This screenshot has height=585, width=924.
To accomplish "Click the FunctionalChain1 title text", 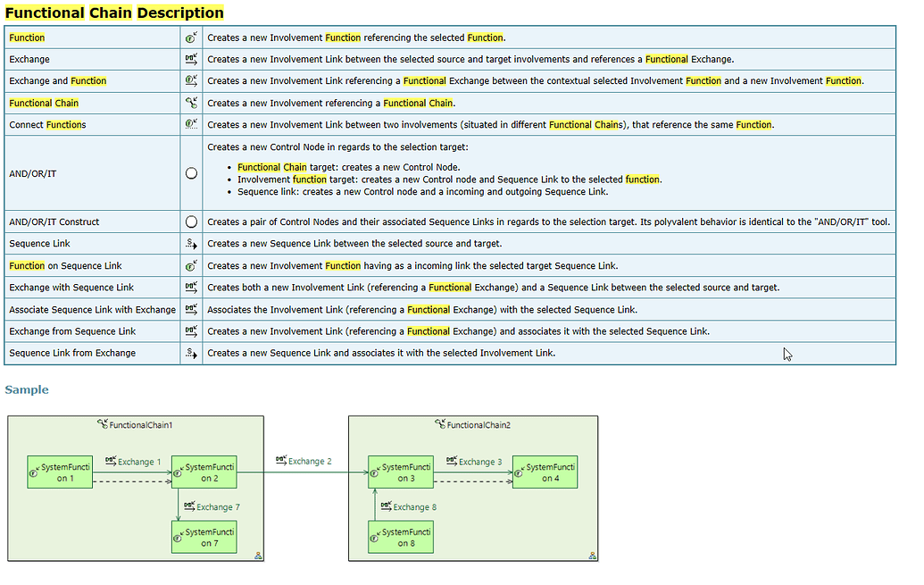I will tap(141, 424).
